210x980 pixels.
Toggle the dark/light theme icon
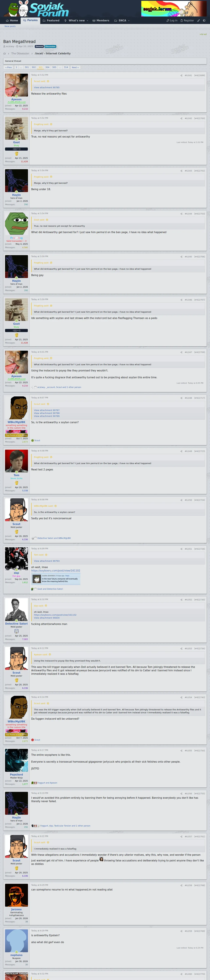pos(204,21)
